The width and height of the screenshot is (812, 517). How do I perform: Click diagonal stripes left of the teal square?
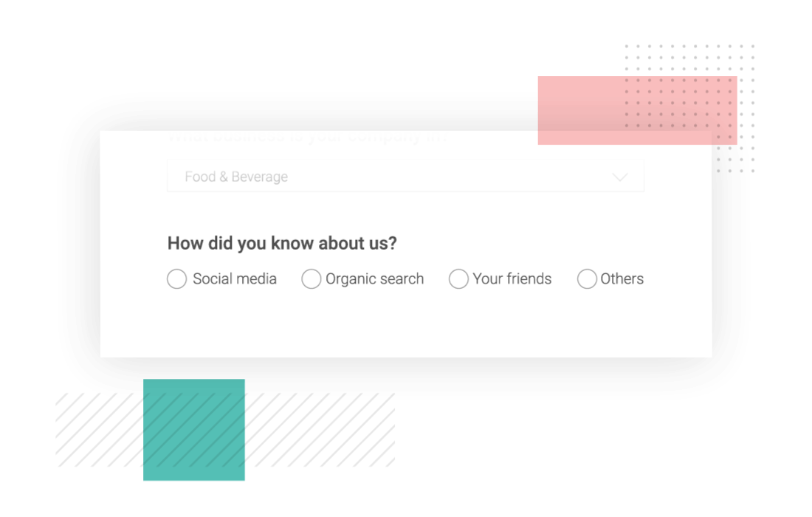pyautogui.click(x=100, y=429)
